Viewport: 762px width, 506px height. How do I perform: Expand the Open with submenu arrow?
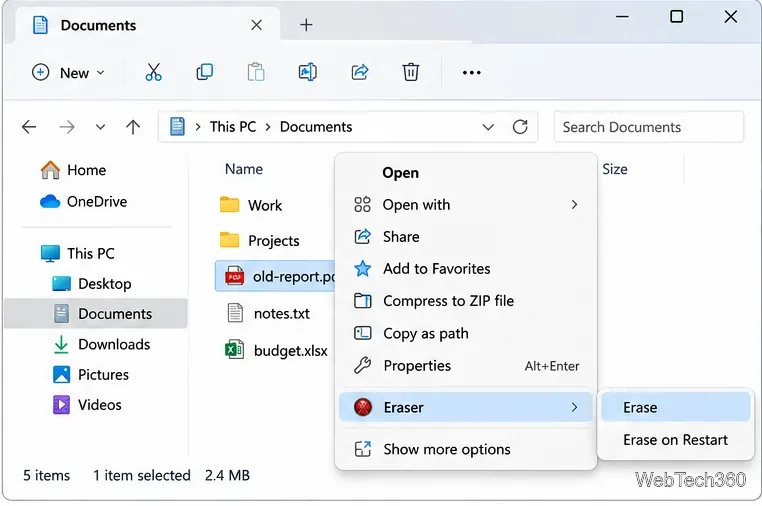574,205
